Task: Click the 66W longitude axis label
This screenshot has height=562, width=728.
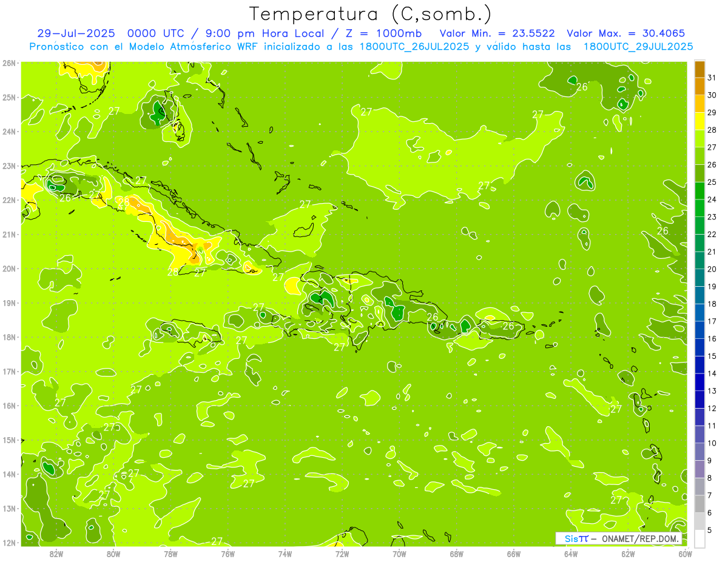Action: pyautogui.click(x=514, y=554)
